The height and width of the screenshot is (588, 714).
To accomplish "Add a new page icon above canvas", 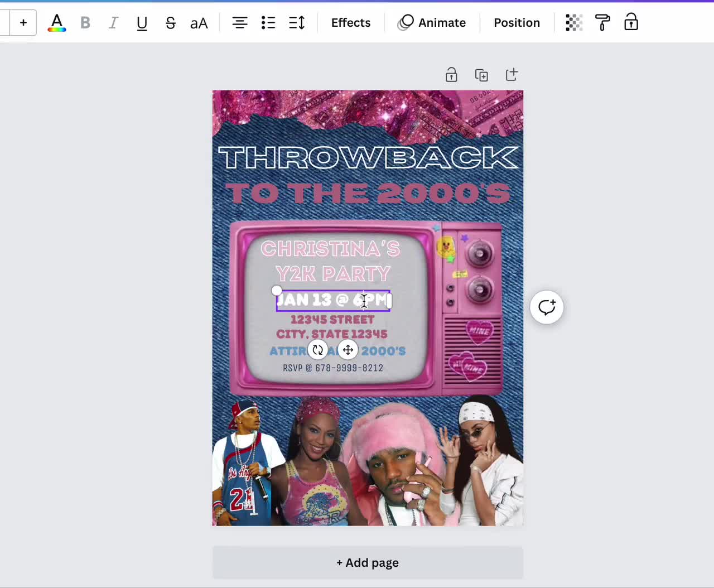I will [512, 75].
